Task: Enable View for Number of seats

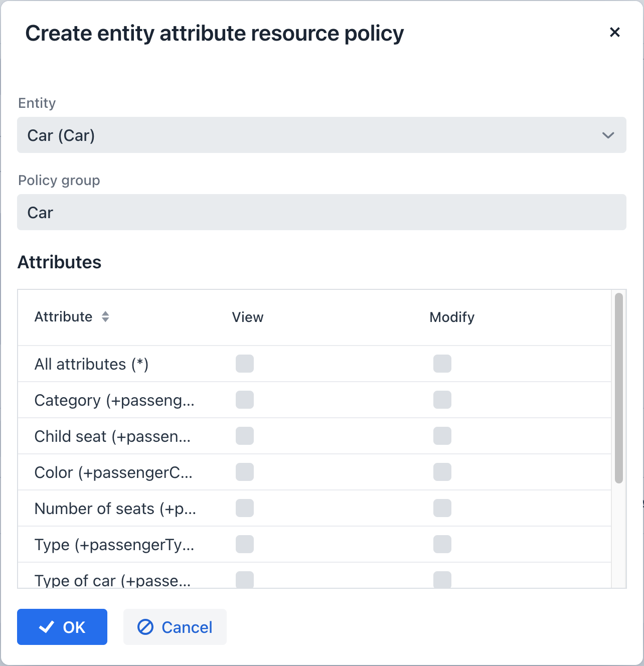Action: 245,508
